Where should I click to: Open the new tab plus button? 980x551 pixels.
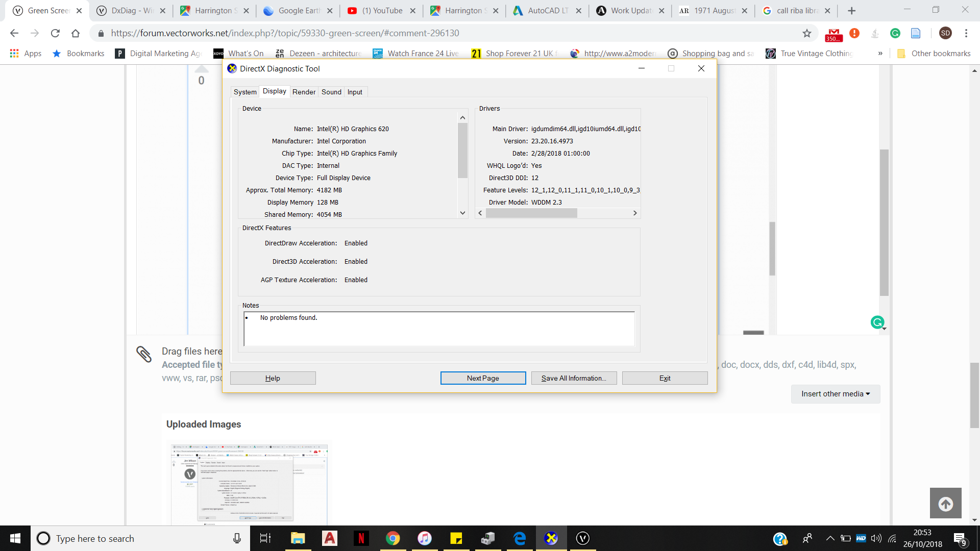851,11
